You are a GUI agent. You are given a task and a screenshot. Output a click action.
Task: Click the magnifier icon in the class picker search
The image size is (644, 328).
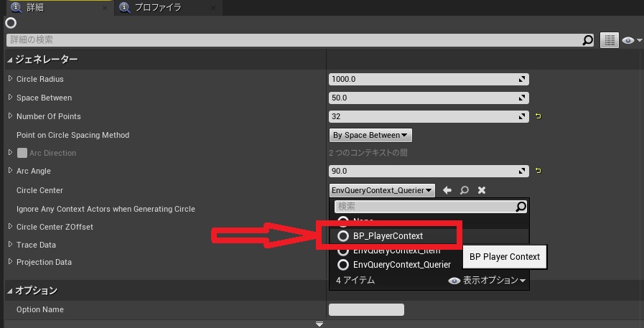click(521, 207)
